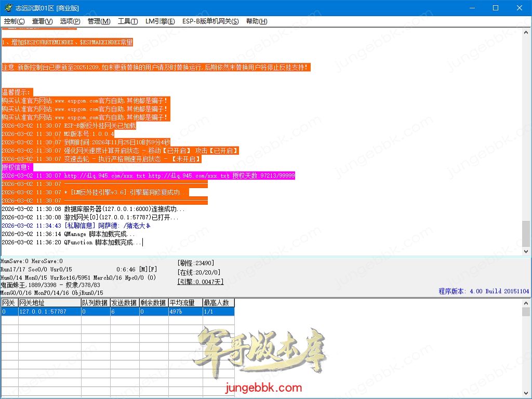
Task: Maximize the window
Action: (495, 8)
